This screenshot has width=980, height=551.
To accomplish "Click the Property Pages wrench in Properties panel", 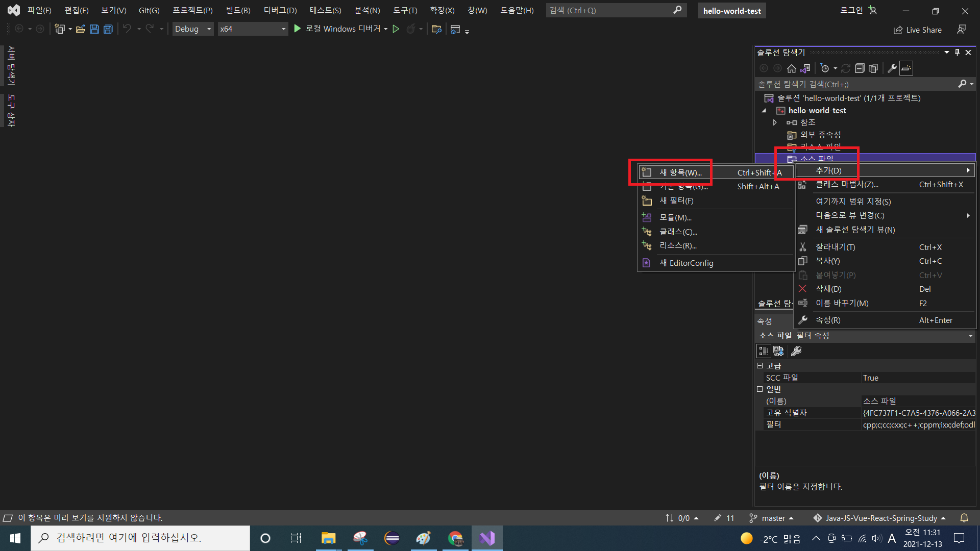I will (796, 351).
